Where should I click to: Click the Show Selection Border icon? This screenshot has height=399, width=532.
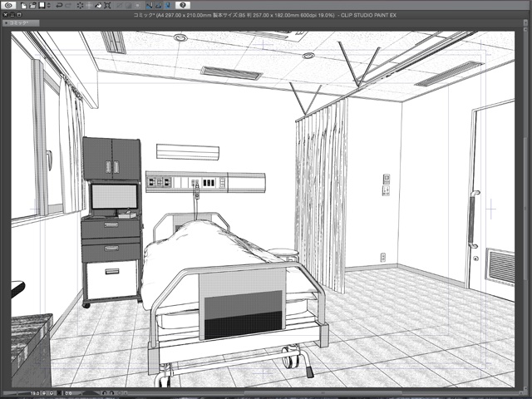coord(137,6)
